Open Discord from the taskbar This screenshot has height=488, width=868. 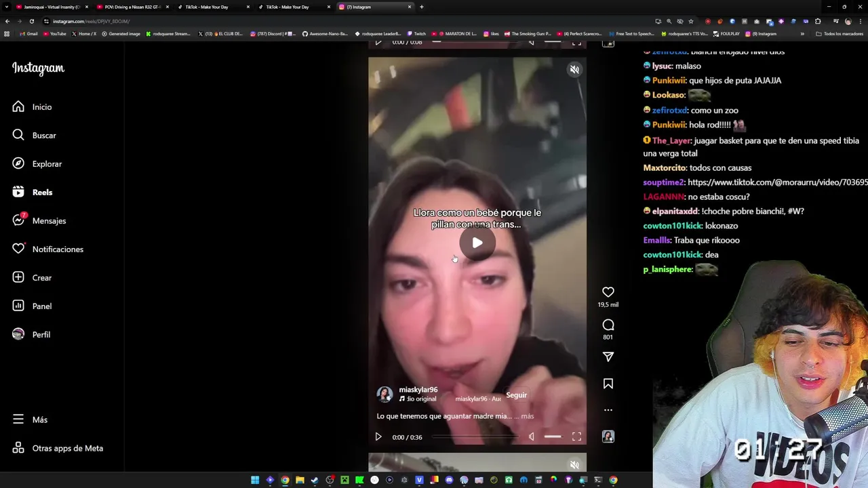click(x=449, y=480)
